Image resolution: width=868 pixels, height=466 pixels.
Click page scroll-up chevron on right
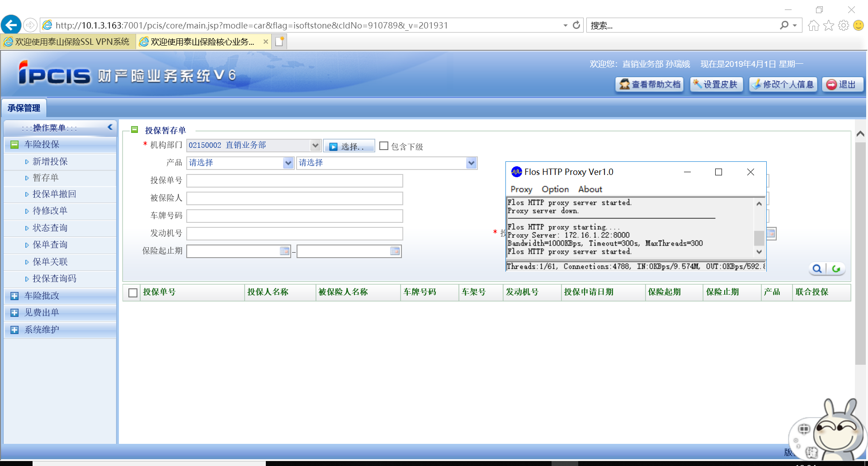point(860,134)
